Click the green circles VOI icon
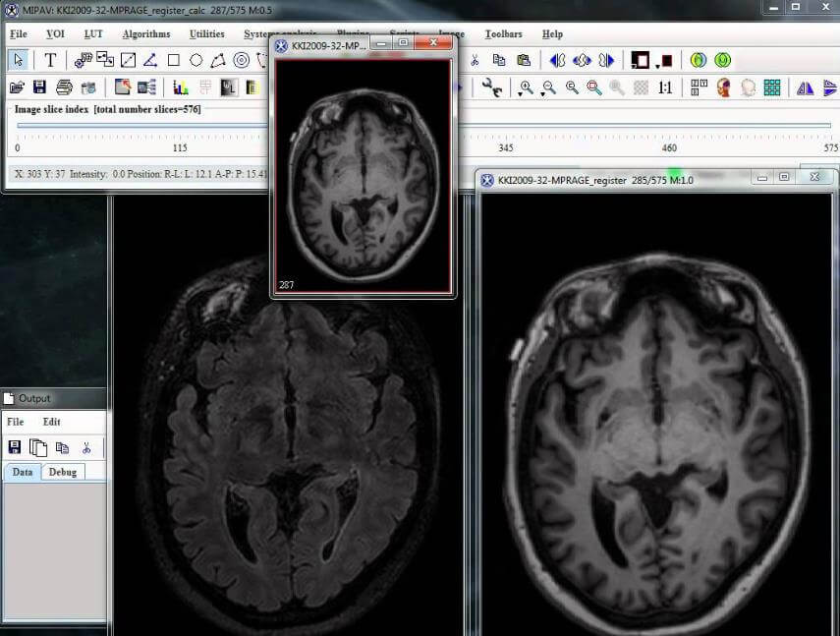 [x=723, y=60]
